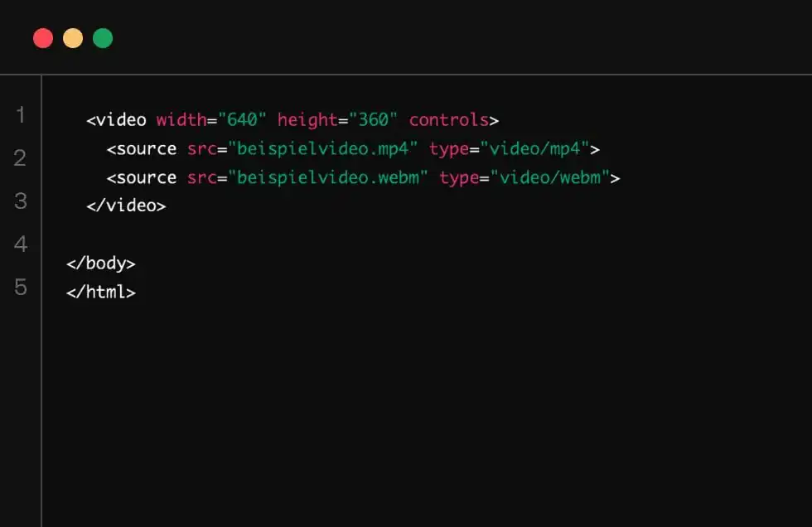The width and height of the screenshot is (812, 527).
Task: Click the closing </video> tag
Action: [x=126, y=206]
